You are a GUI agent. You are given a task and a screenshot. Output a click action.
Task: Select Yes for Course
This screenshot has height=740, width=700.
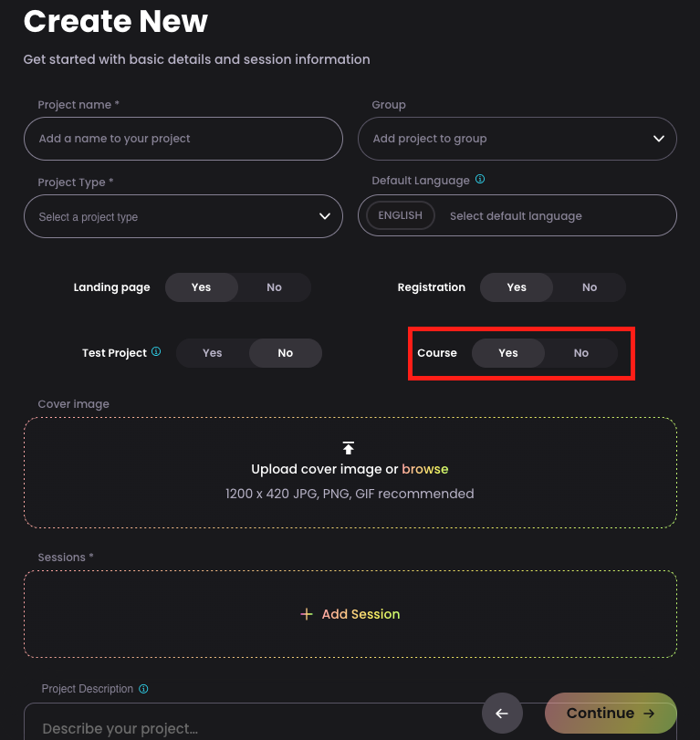(508, 353)
